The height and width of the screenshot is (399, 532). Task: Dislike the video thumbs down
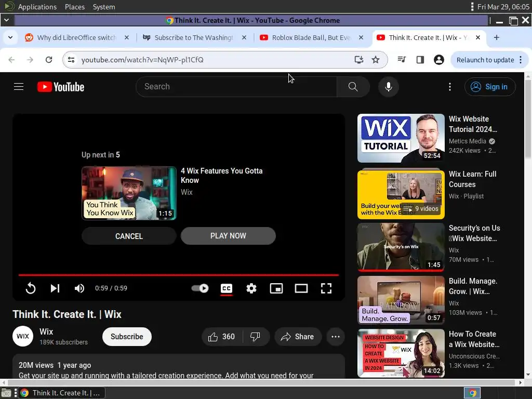pos(256,337)
